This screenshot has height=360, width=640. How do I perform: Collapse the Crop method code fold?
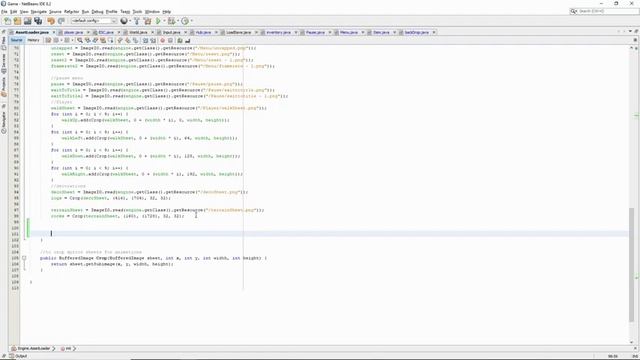pos(24,258)
